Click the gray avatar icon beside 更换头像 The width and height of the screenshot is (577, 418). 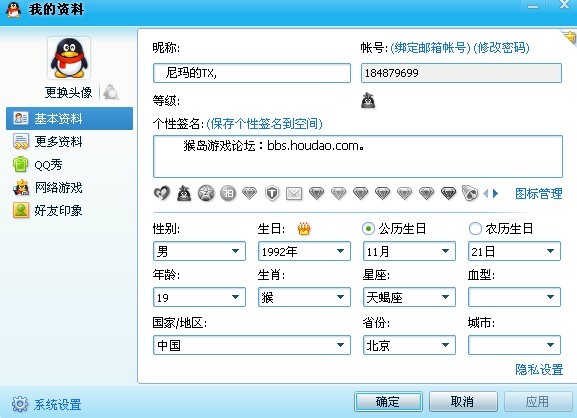(110, 92)
